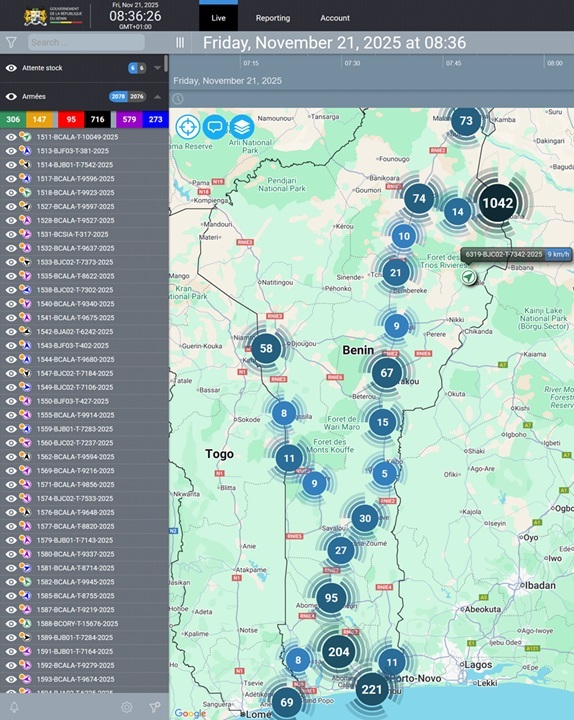
Task: Filter by purple status count 579
Action: [129, 119]
